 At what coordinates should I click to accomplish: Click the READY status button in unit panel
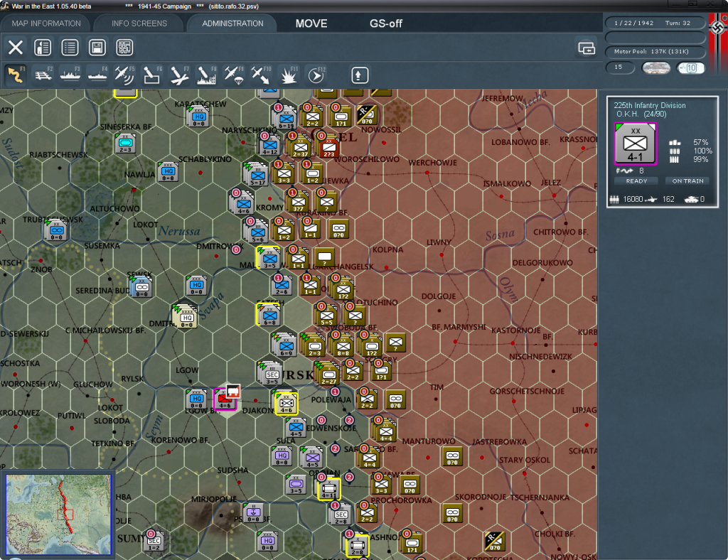pos(636,181)
